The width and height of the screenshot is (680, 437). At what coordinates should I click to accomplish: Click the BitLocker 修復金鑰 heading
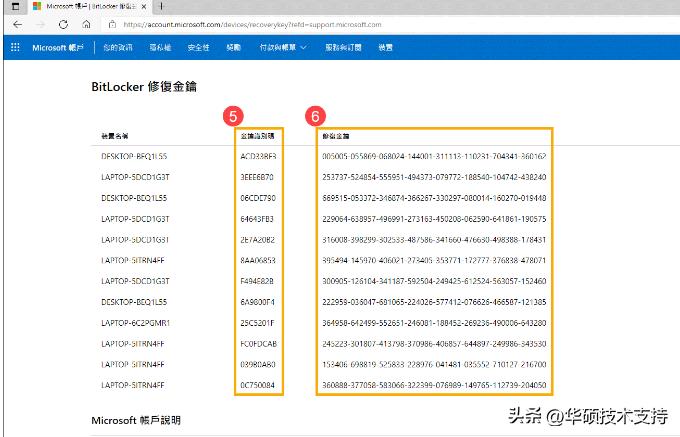coord(144,87)
